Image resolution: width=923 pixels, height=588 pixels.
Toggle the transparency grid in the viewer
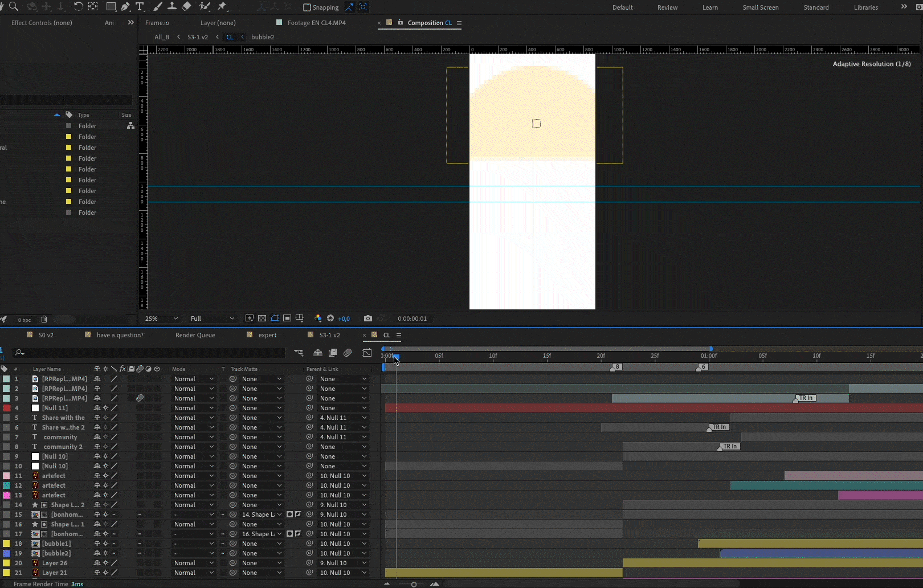coord(262,318)
